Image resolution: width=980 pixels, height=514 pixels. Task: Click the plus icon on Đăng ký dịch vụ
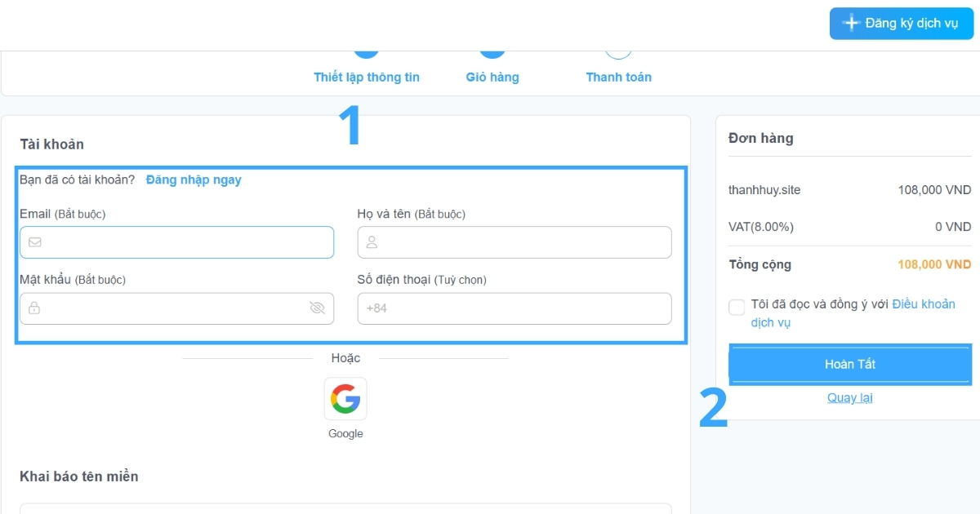point(851,23)
